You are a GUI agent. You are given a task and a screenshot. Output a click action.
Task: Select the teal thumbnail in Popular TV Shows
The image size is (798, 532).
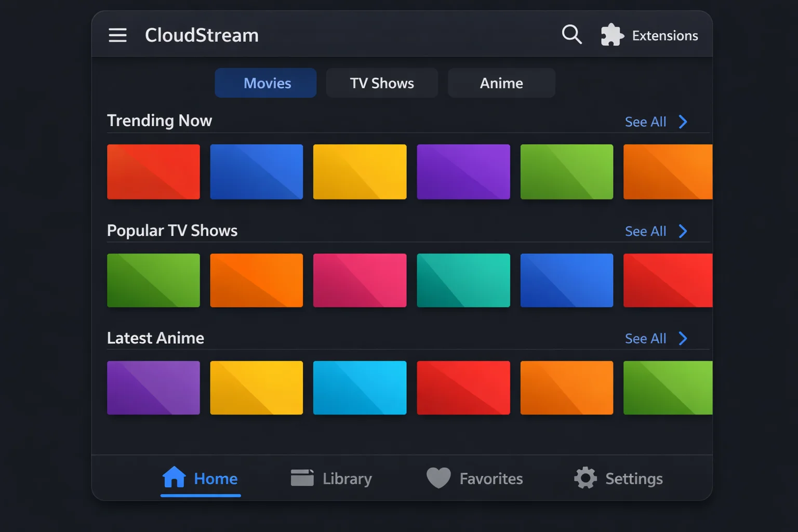(x=463, y=281)
